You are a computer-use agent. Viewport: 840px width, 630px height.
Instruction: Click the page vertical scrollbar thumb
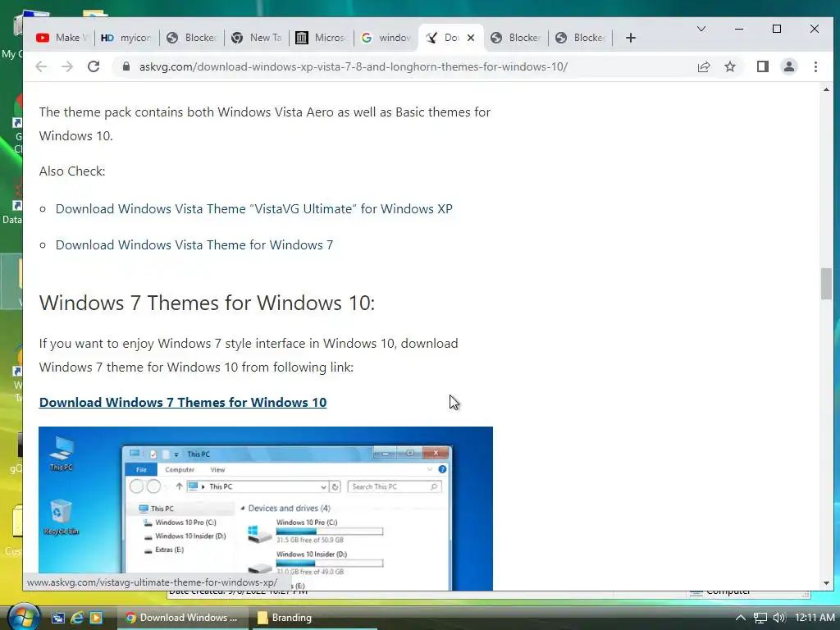(826, 284)
